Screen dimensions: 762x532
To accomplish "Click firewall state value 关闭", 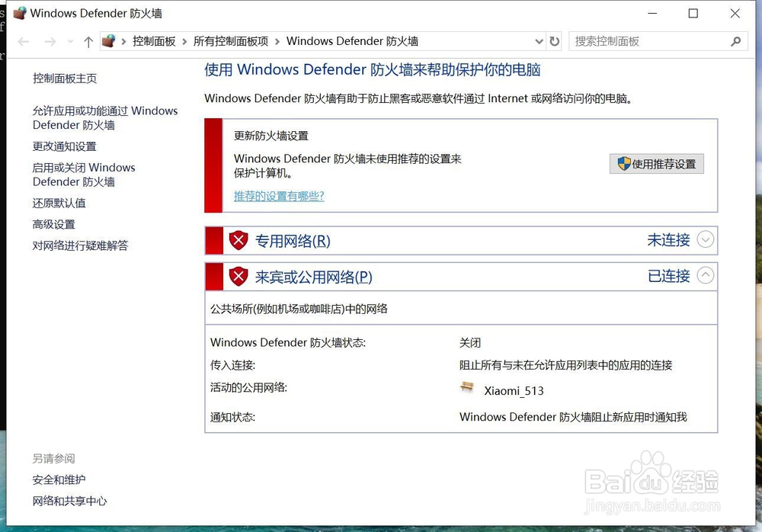I will tap(470, 343).
